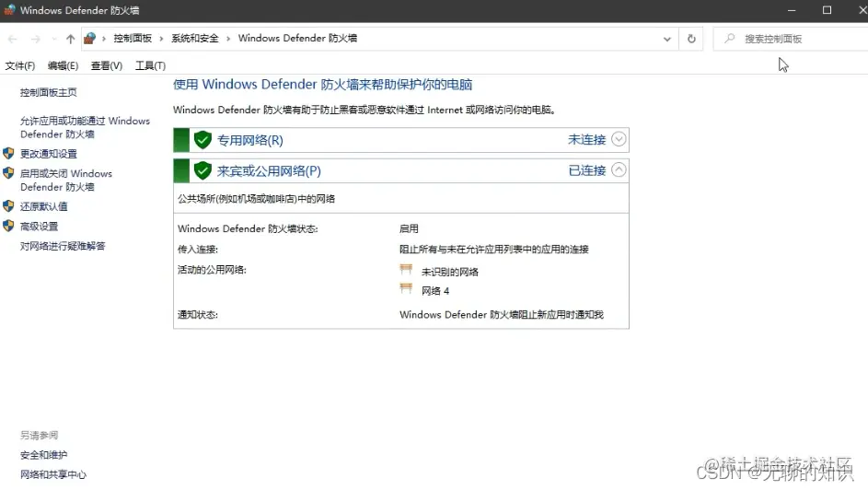Maximize the Windows Defender 防火墙 window
The height and width of the screenshot is (490, 868).
[x=827, y=10]
